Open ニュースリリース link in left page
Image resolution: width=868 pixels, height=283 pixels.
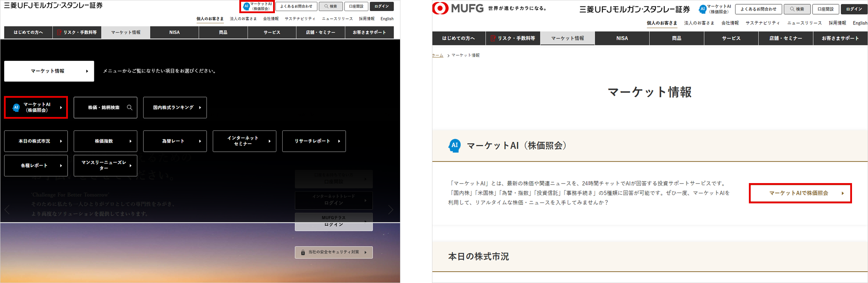[x=337, y=19]
